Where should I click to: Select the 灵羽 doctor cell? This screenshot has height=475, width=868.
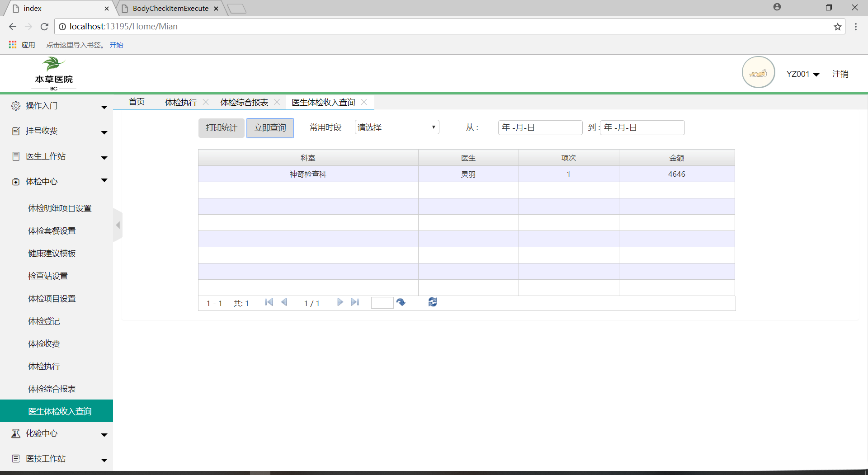coord(468,174)
